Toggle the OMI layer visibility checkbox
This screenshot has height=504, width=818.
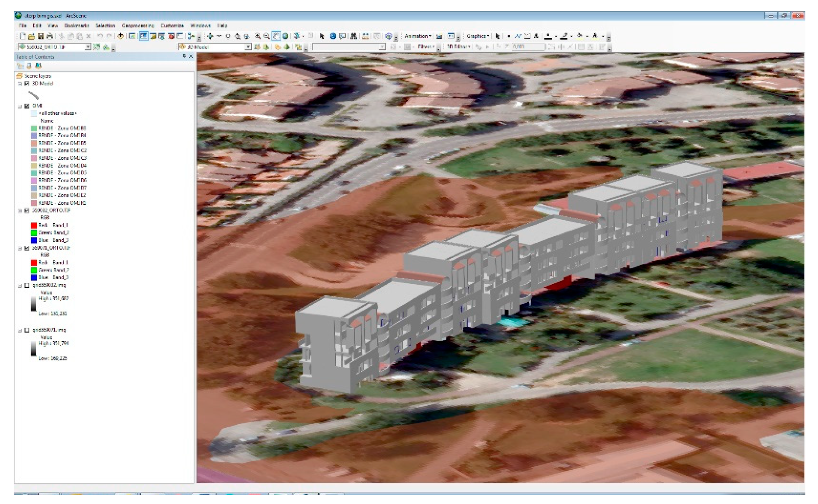[x=27, y=106]
